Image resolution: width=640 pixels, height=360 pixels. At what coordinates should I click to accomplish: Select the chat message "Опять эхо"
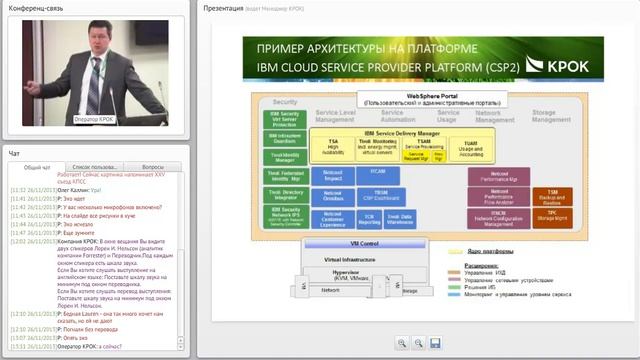[49, 338]
